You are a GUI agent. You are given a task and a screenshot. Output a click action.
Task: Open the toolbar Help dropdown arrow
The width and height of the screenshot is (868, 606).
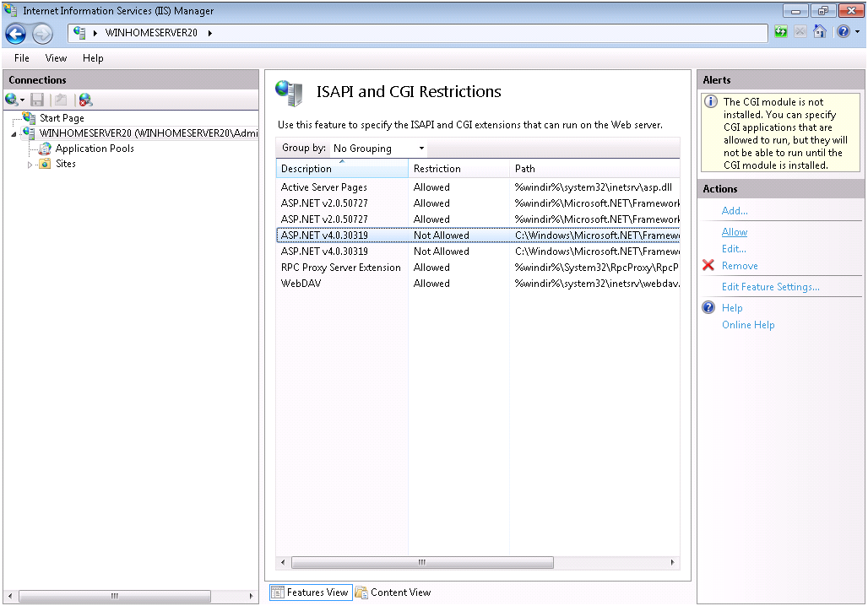pyautogui.click(x=856, y=33)
